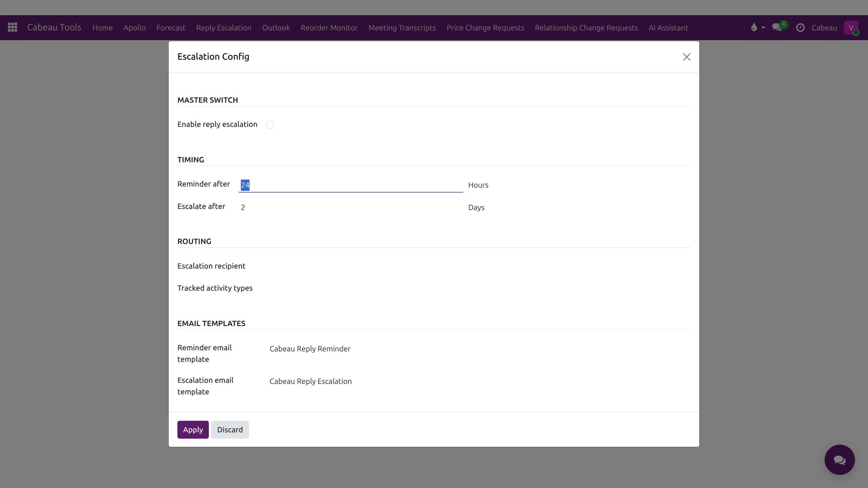Viewport: 868px width, 488px height.
Task: Toggle Enable reply escalation checkbox
Action: [x=270, y=125]
